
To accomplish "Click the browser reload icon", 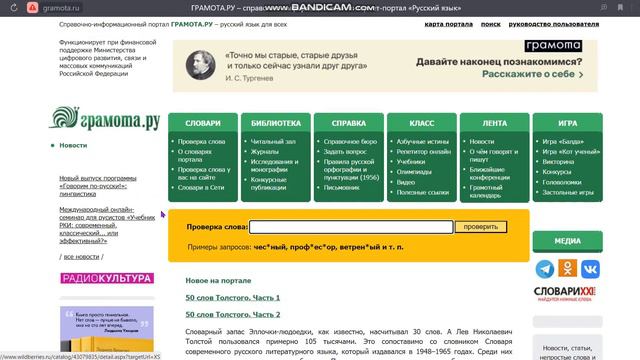I will (x=14, y=7).
